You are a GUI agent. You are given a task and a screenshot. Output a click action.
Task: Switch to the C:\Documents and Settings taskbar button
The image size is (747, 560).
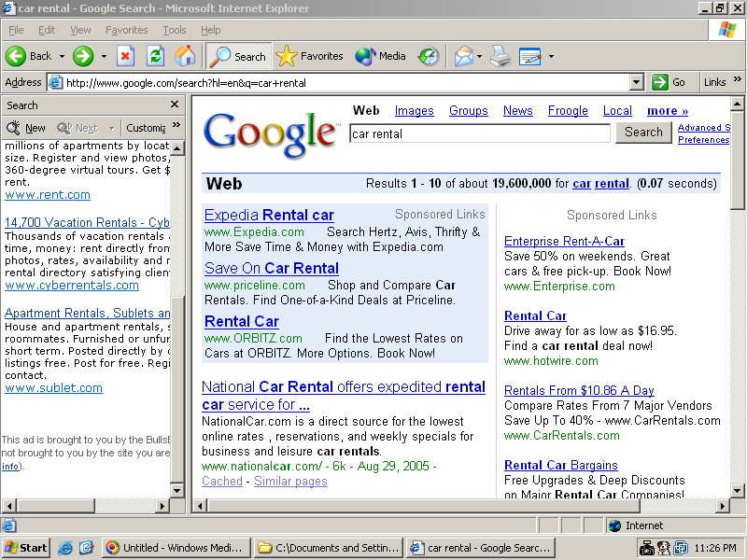pyautogui.click(x=329, y=548)
